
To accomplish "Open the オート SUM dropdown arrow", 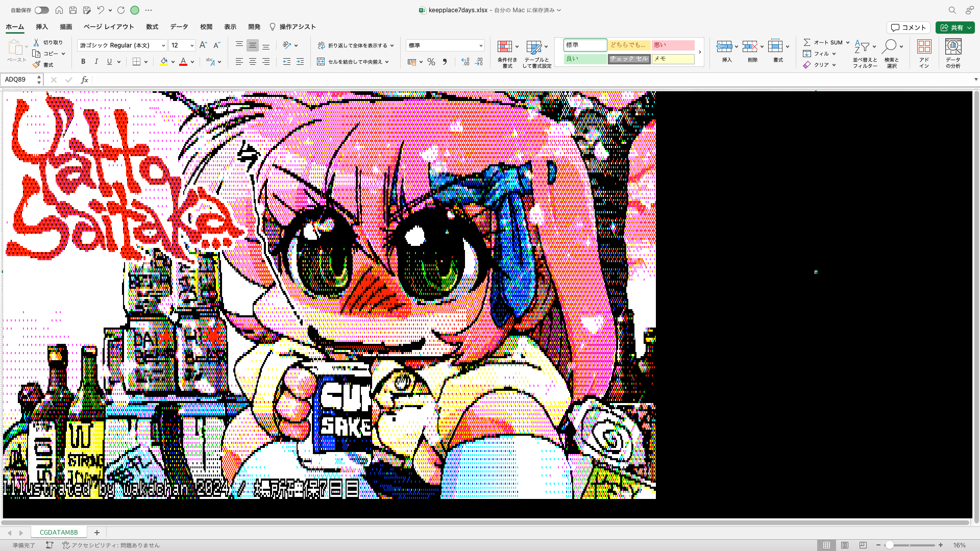I will 848,42.
